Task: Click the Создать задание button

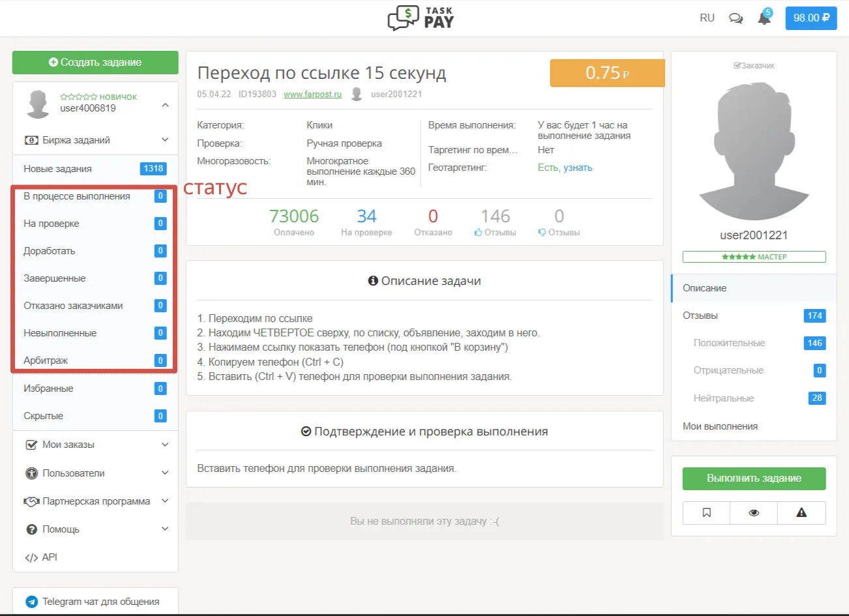Action: 95,63
